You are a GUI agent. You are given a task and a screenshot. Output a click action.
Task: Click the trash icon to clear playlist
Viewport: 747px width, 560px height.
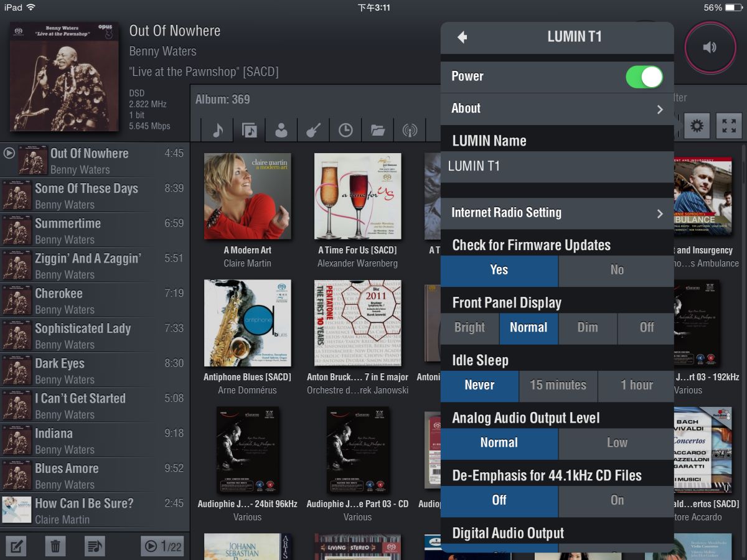tap(55, 546)
